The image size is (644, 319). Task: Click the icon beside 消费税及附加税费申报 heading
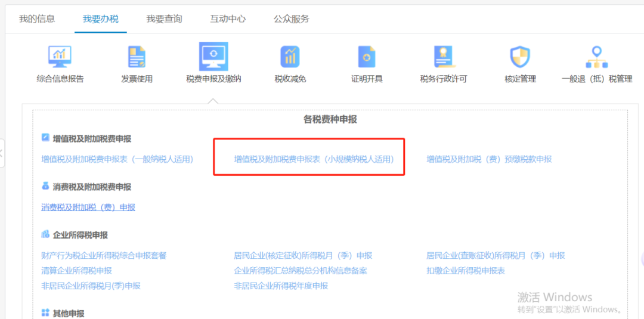pos(45,187)
